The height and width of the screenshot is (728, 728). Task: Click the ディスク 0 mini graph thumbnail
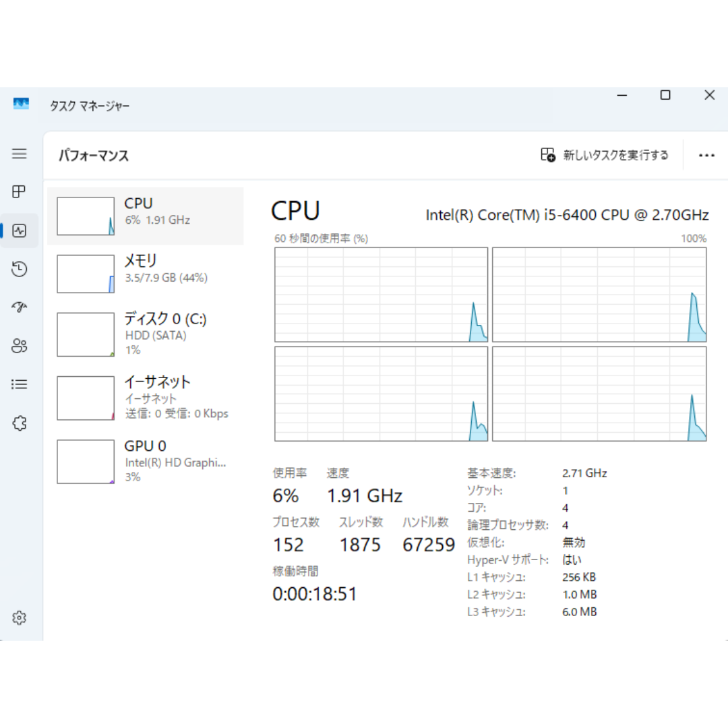click(x=86, y=334)
